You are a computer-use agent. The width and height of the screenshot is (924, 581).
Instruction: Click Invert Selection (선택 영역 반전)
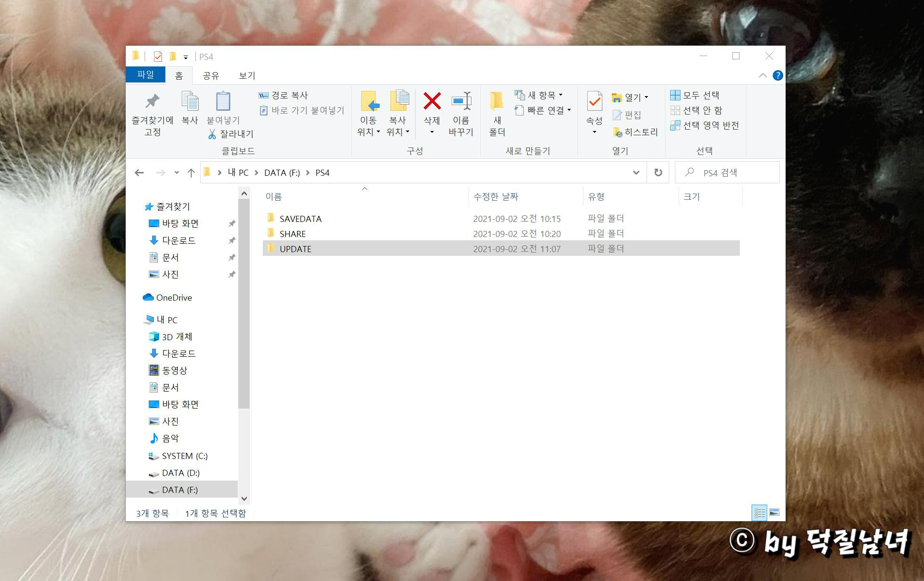(x=705, y=125)
